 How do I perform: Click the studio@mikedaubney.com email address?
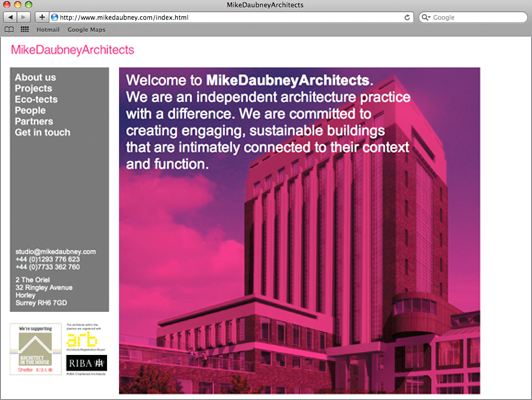tap(56, 252)
